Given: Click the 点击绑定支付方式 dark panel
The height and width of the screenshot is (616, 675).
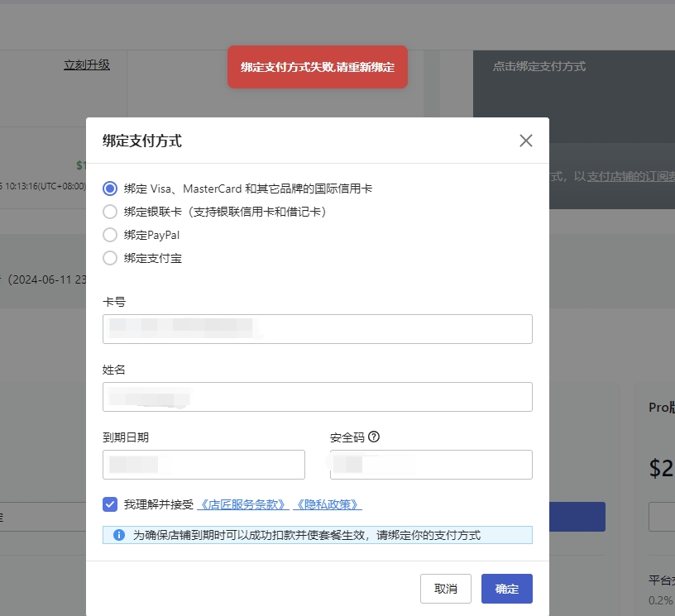Looking at the screenshot, I should point(572,83).
